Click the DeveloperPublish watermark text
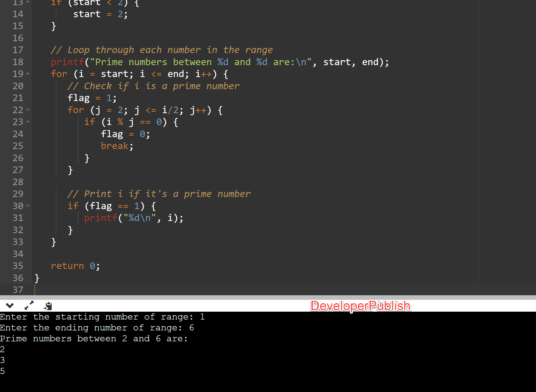 tap(360, 306)
